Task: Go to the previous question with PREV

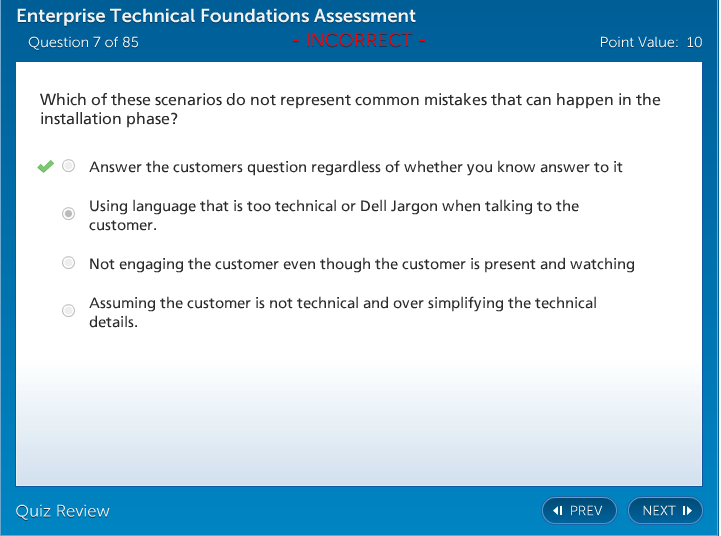Action: pos(579,511)
